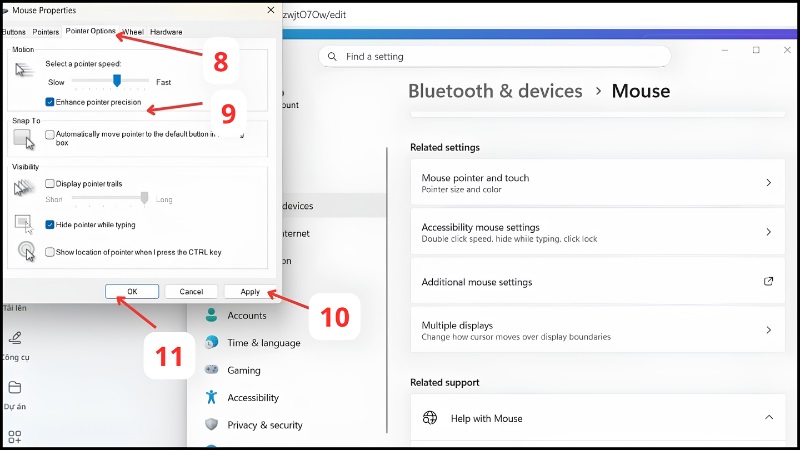
Task: Maximize the Settings window
Action: 756,50
